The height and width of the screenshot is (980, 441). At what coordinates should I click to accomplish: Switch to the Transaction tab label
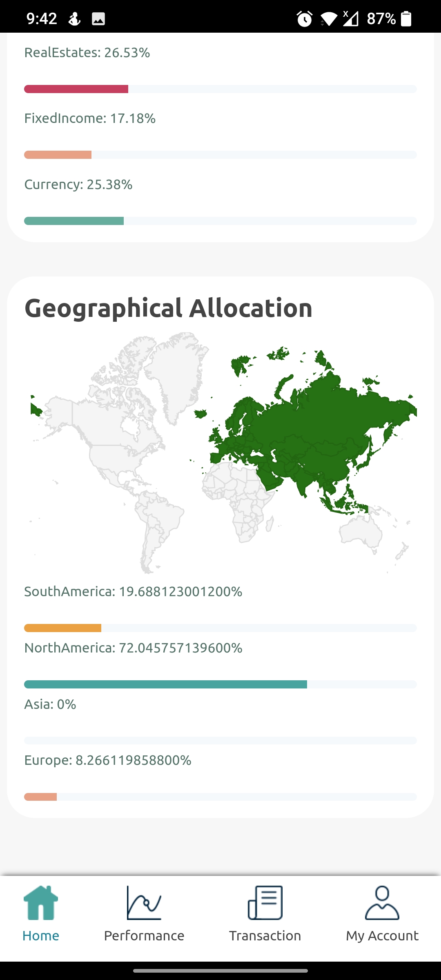[x=265, y=935]
